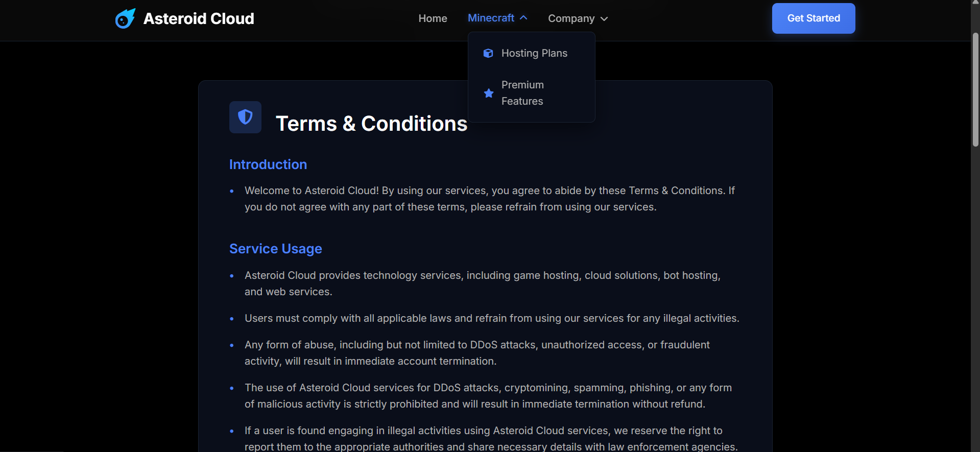
Task: Collapse the Minecraft menu using its chevron
Action: coord(523,18)
